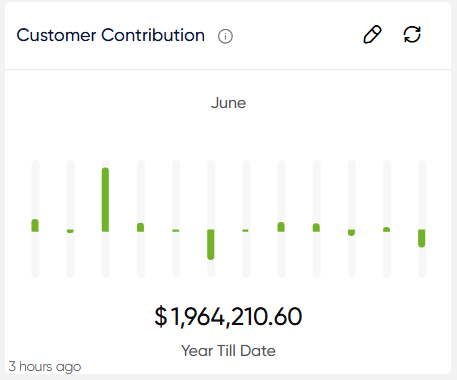Click the Customer Contribution title
The height and width of the screenshot is (380, 457).
[x=111, y=35]
